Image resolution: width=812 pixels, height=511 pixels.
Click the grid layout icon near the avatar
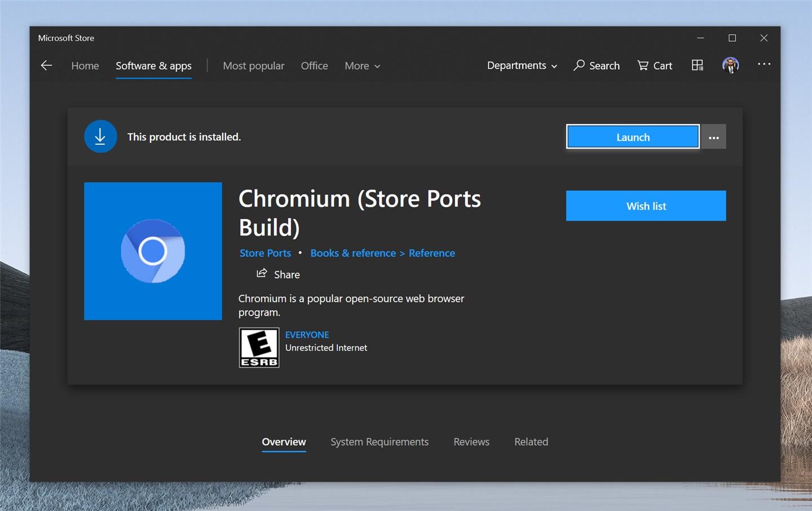697,65
